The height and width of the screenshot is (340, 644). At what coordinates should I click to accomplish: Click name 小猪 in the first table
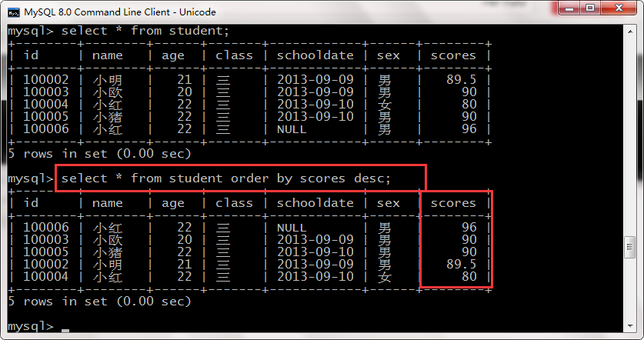[x=107, y=117]
